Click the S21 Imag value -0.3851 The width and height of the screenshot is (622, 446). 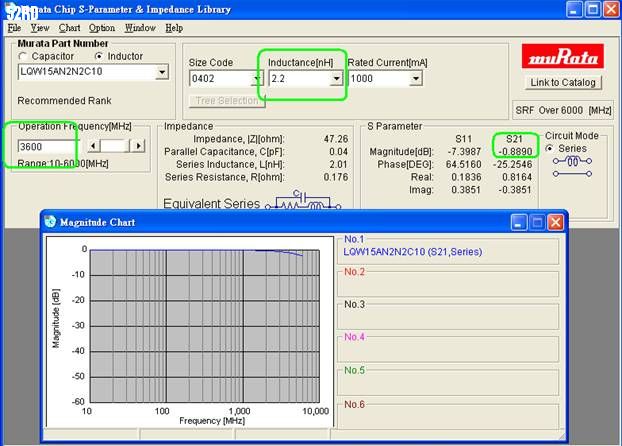(x=515, y=190)
